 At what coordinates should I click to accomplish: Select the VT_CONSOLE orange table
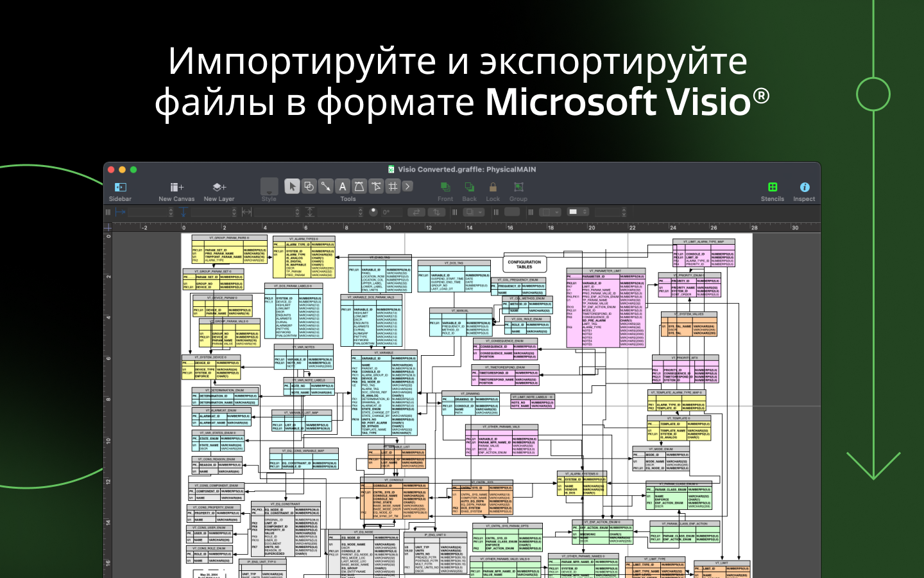pyautogui.click(x=394, y=498)
